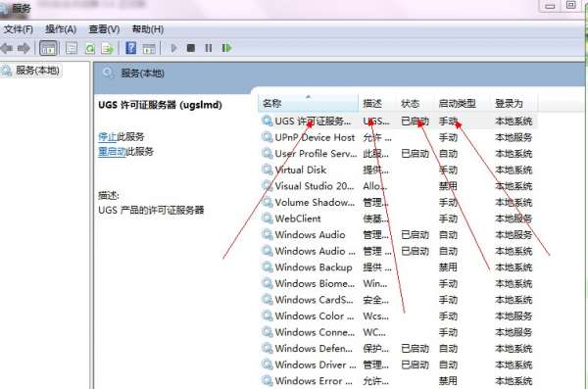Select the UGS 许可证服务 row icon
588x389 pixels.
click(267, 122)
